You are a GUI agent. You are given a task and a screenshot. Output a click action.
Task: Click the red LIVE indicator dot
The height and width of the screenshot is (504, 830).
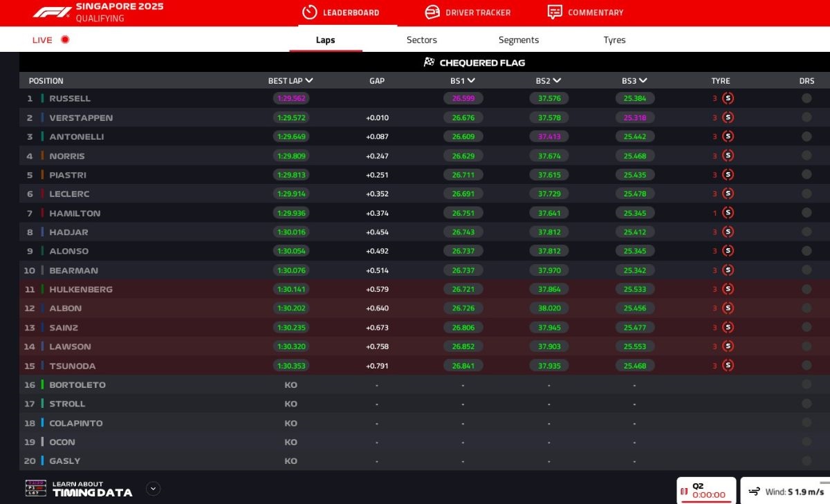tap(65, 40)
